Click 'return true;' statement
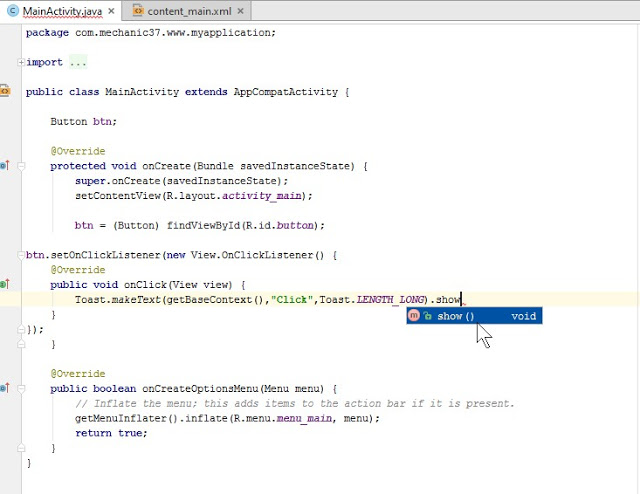 coord(111,433)
